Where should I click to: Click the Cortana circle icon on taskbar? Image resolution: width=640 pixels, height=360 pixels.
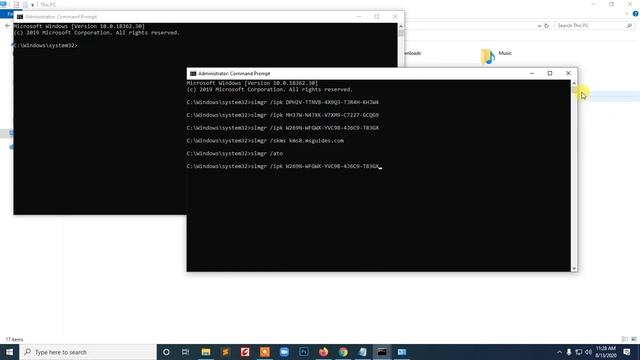coord(166,352)
